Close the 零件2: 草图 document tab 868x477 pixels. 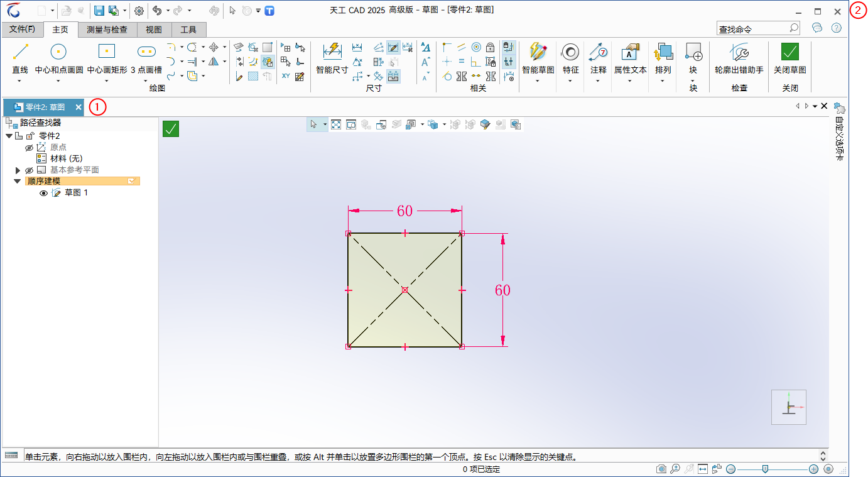(79, 107)
